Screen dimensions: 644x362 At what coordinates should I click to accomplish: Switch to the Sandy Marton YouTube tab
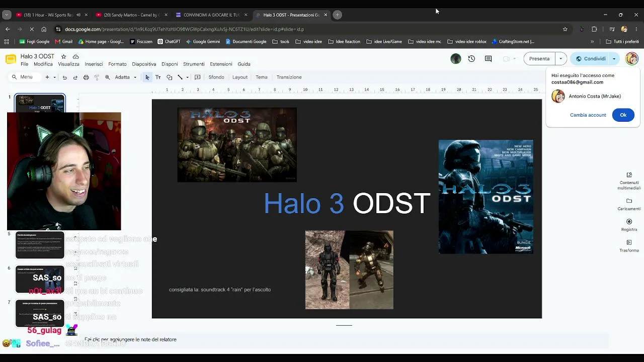(x=132, y=15)
